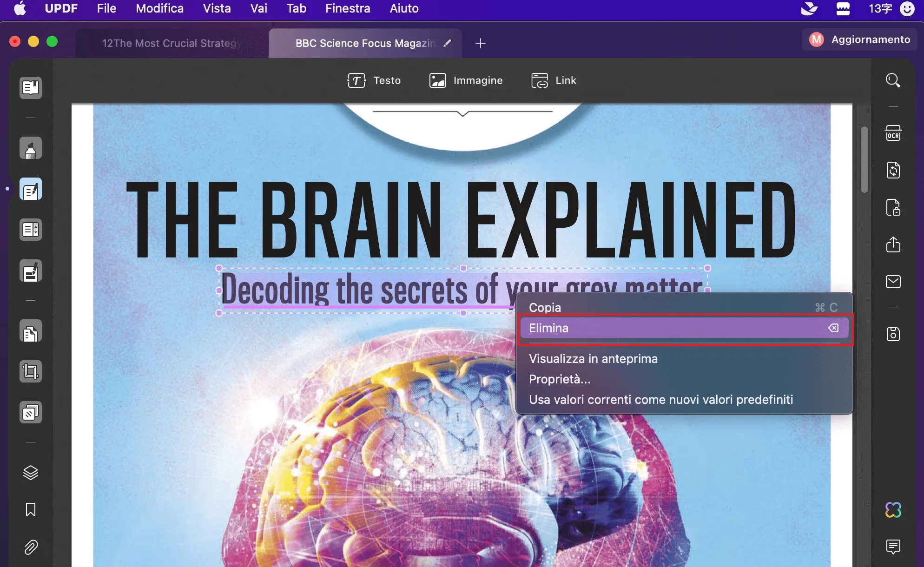924x567 pixels.
Task: Open the Tab menu in menu bar
Action: 296,9
